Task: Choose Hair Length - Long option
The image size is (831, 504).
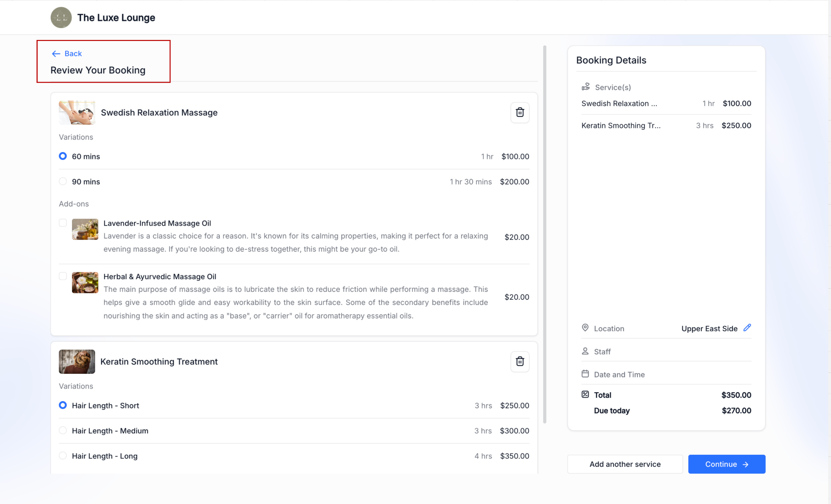Action: 63,455
